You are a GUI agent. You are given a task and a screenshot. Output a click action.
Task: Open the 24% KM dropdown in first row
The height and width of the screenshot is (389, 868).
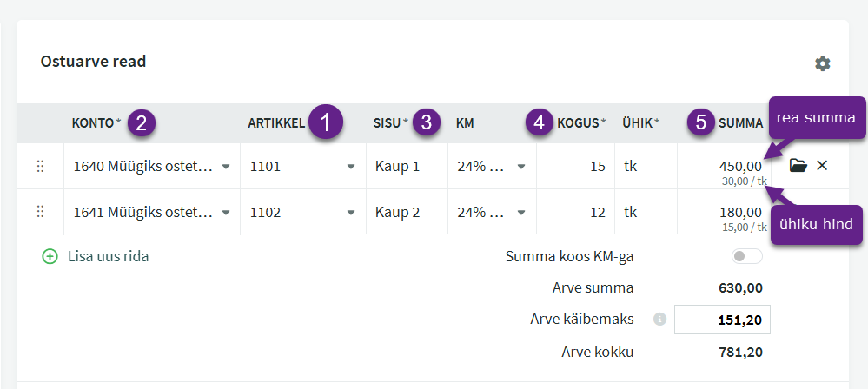click(x=521, y=166)
